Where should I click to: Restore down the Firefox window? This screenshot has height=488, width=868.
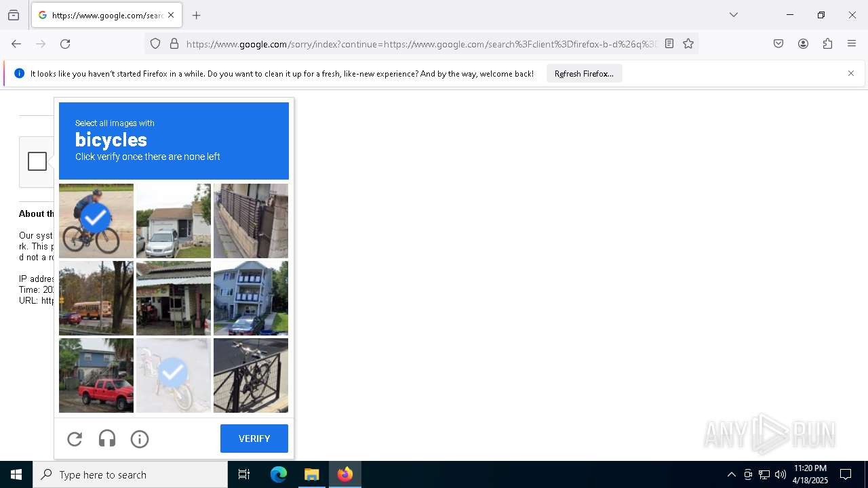(x=821, y=15)
